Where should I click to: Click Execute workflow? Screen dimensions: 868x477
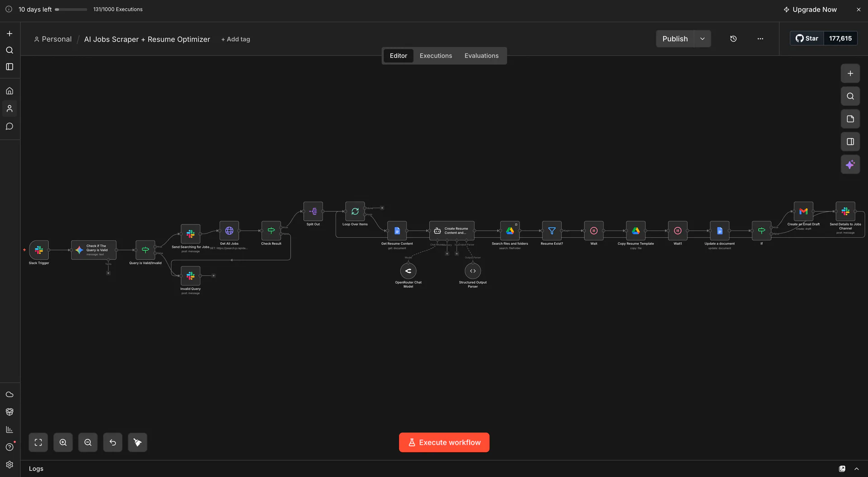click(444, 443)
